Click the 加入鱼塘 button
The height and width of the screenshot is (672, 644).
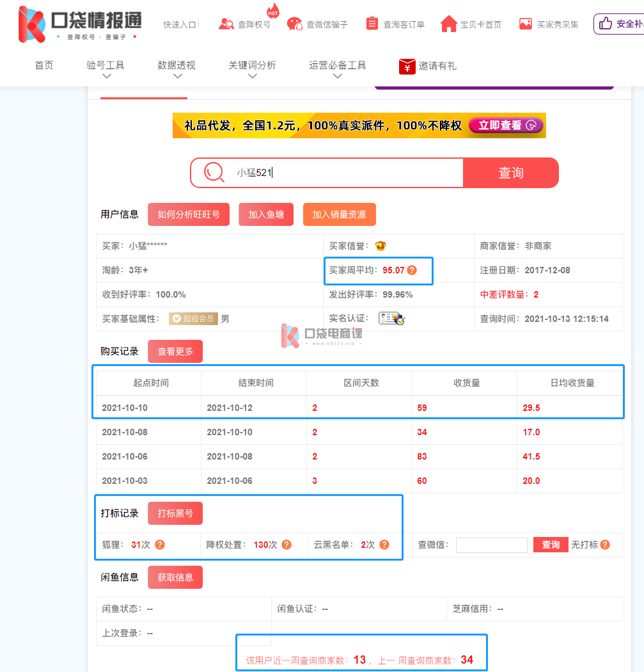coord(266,214)
